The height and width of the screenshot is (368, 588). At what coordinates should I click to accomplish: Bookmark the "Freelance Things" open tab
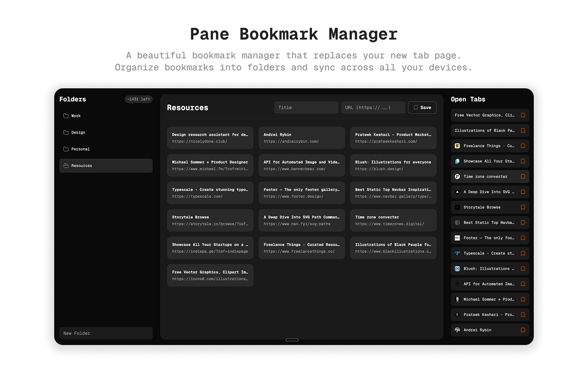click(x=523, y=146)
